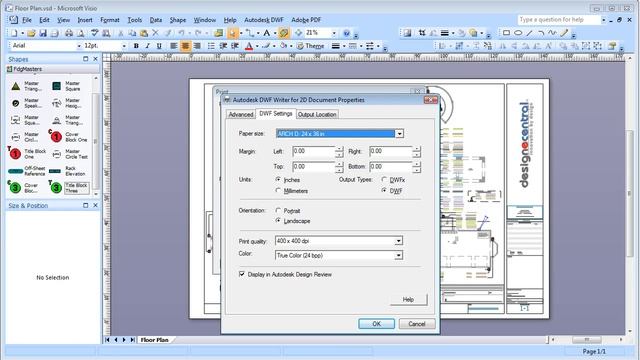
Task: Open the Shape menu
Action: (x=178, y=20)
